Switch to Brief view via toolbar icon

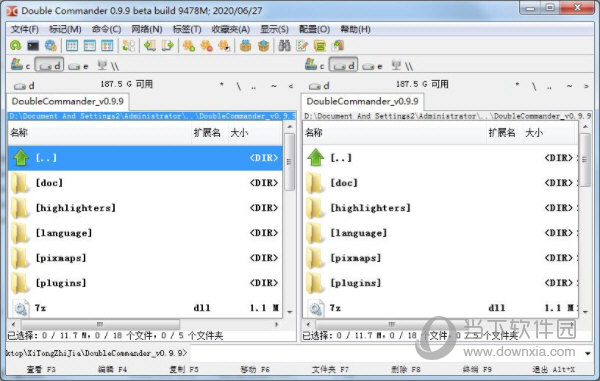pos(72,46)
